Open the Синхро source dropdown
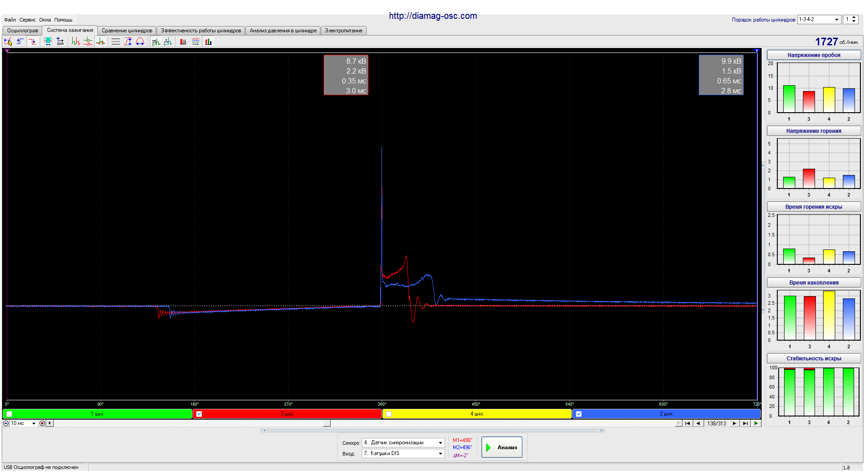The width and height of the screenshot is (868, 473). pos(440,443)
